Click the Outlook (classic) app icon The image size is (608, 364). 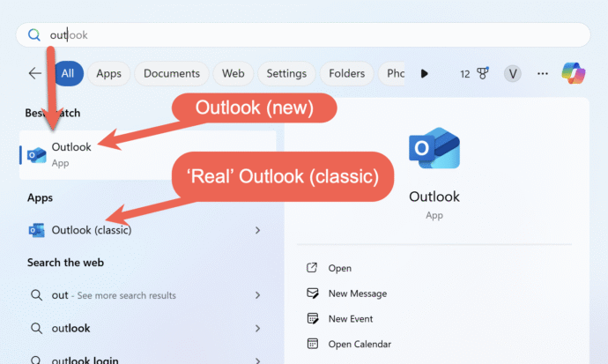point(36,230)
